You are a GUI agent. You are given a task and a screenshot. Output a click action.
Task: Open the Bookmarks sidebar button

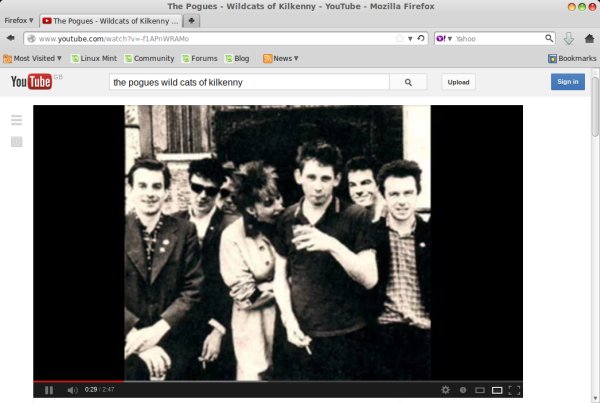(x=572, y=58)
